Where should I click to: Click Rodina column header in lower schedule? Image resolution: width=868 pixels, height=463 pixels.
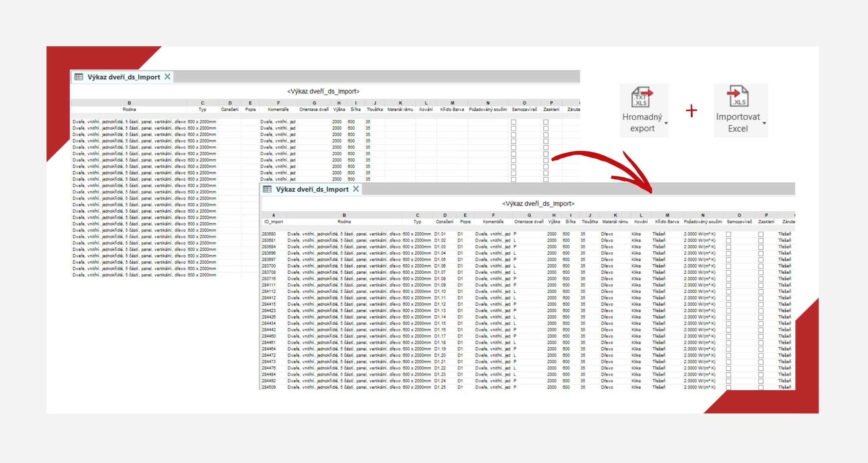[x=344, y=222]
